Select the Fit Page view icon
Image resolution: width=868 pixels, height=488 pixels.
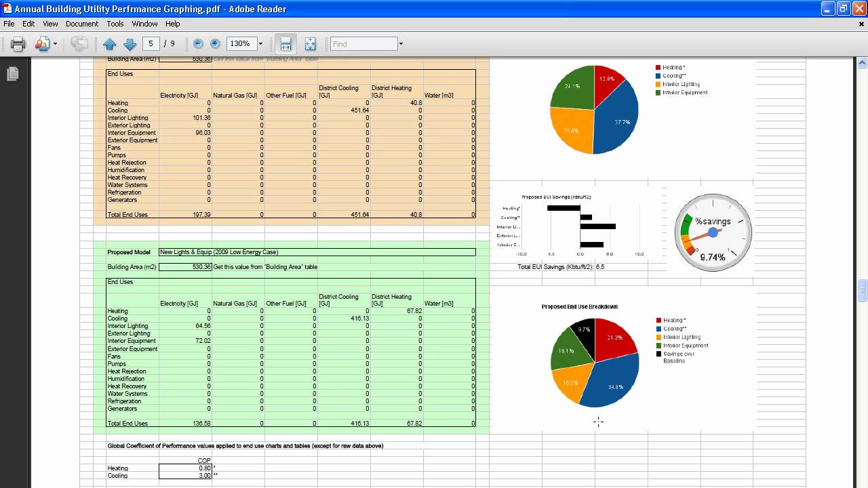310,43
